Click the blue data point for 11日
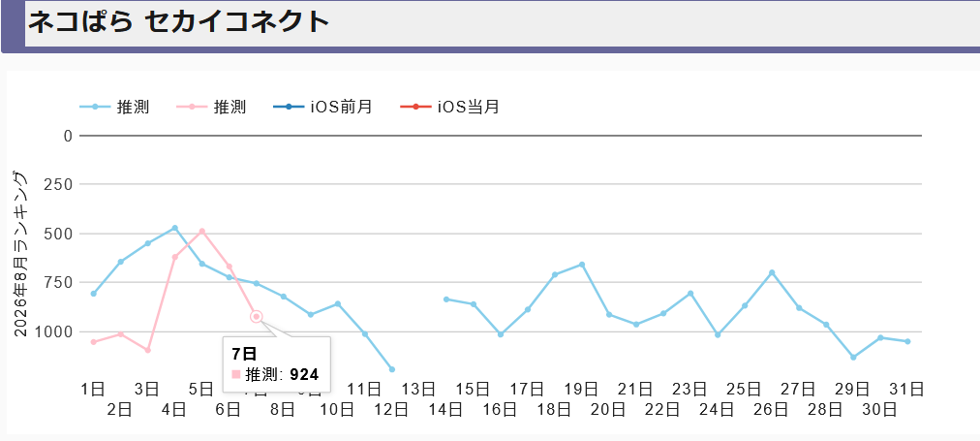This screenshot has height=441, width=980. (365, 334)
